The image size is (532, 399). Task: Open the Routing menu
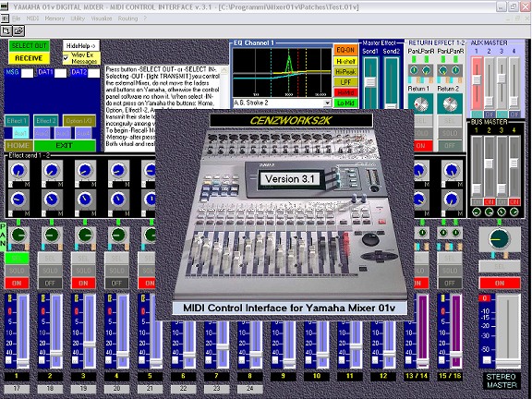[127, 18]
